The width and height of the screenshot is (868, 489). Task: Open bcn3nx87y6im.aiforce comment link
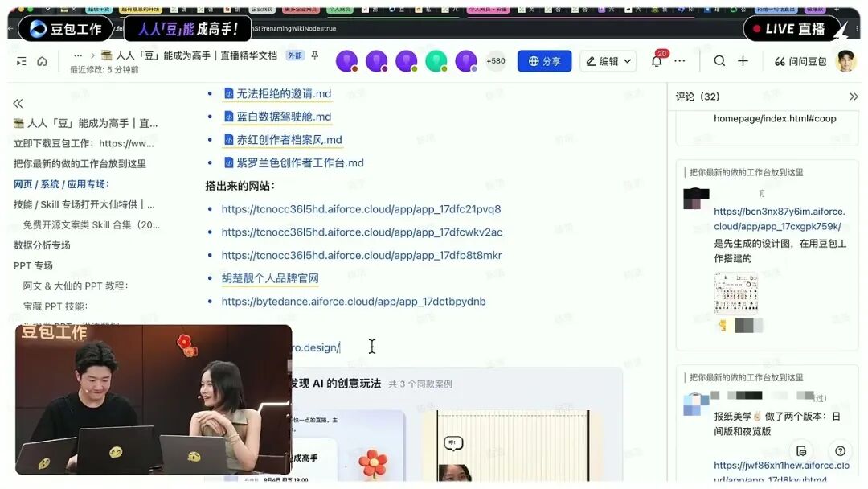pos(780,219)
